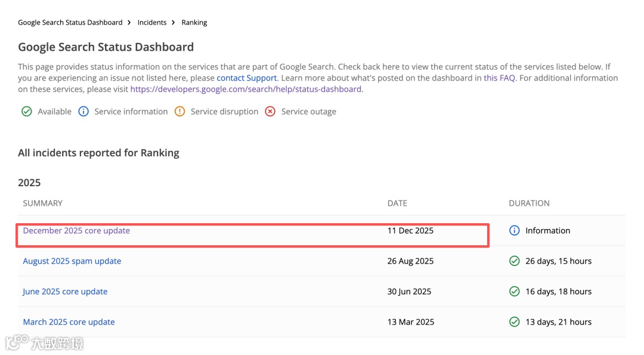This screenshot has width=644, height=355.
Task: Open the June 2025 core update incident
Action: coord(65,291)
